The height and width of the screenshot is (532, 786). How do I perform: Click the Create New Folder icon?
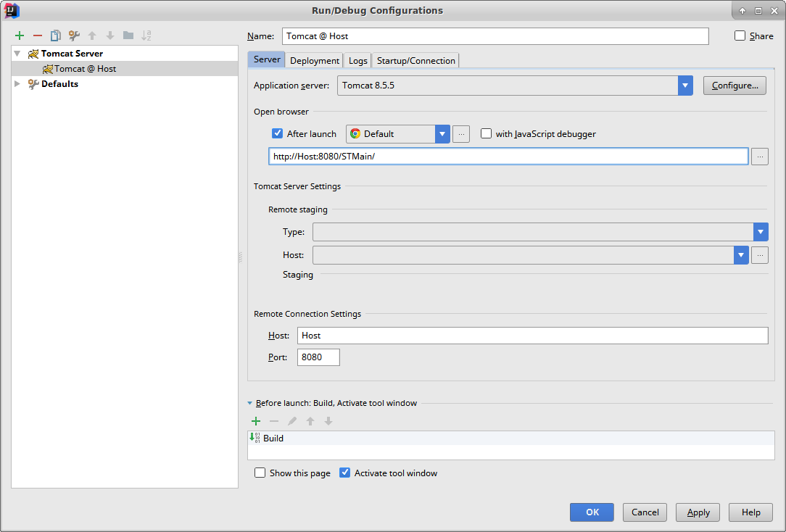tap(128, 36)
